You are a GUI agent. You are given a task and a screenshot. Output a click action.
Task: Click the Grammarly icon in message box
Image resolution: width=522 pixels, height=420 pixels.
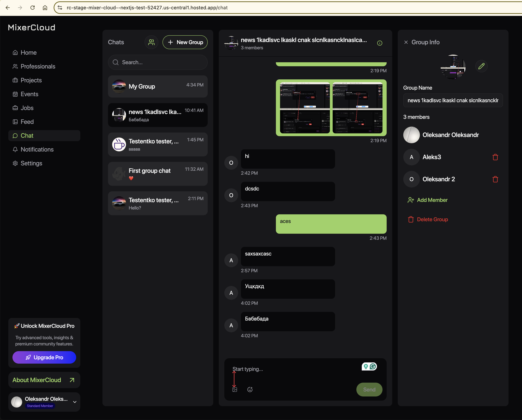pyautogui.click(x=373, y=367)
